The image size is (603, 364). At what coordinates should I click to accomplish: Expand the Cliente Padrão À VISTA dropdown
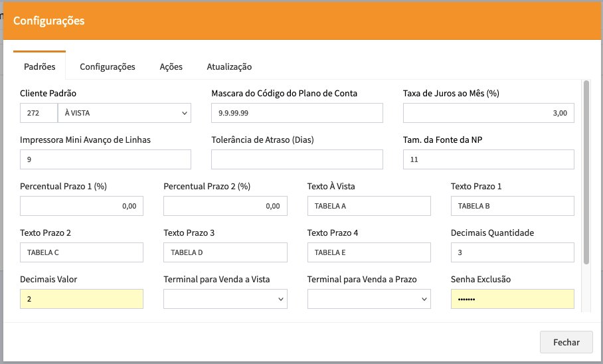(125, 114)
